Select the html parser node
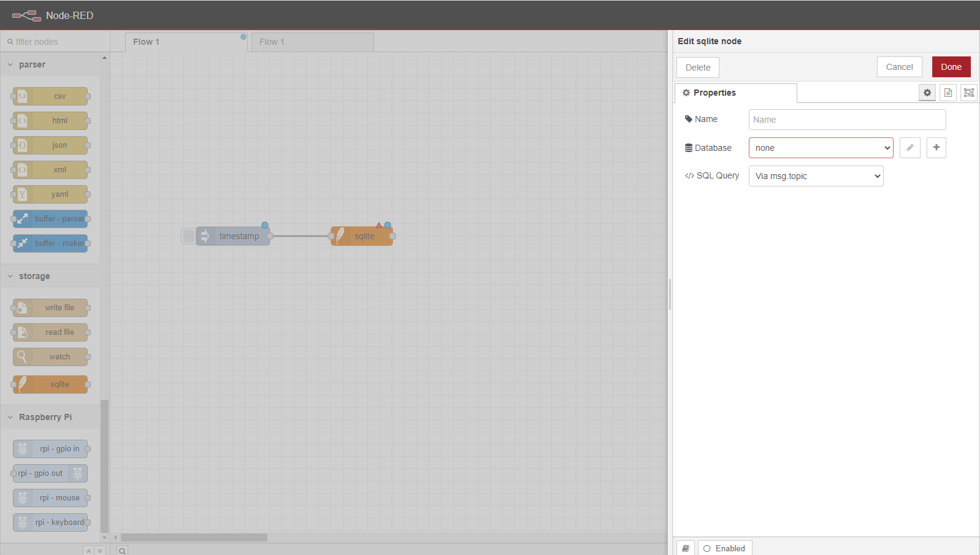The width and height of the screenshot is (980, 555). (50, 121)
